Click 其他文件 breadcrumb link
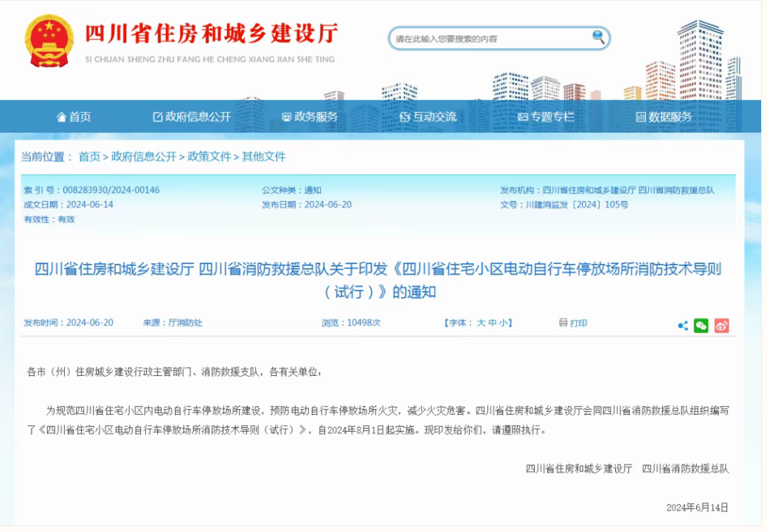The image size is (767, 532). pyautogui.click(x=264, y=156)
